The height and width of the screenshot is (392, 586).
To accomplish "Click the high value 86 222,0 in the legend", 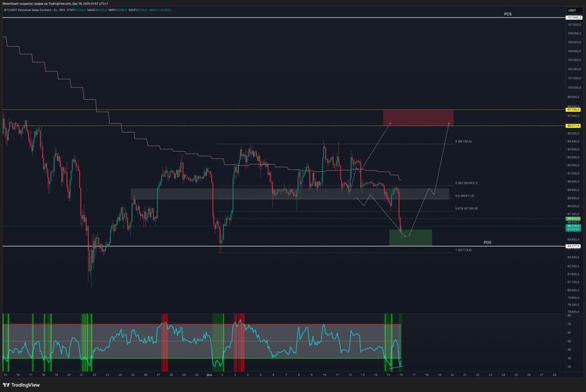I will coord(101,10).
